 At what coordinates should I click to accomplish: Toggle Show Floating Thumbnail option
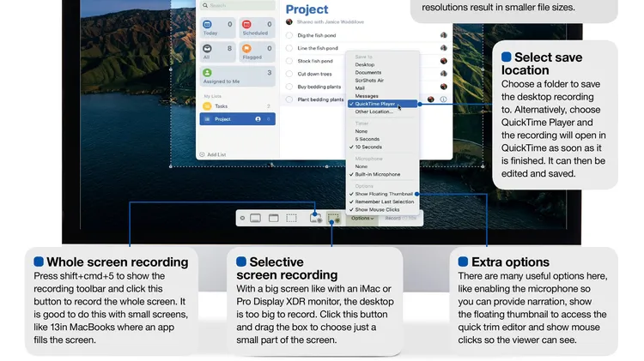382,194
